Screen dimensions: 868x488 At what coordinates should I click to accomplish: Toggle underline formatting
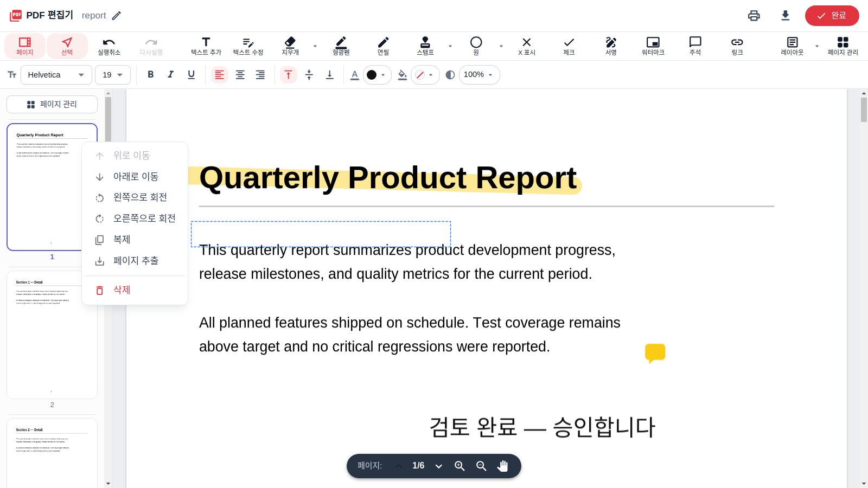coord(191,75)
